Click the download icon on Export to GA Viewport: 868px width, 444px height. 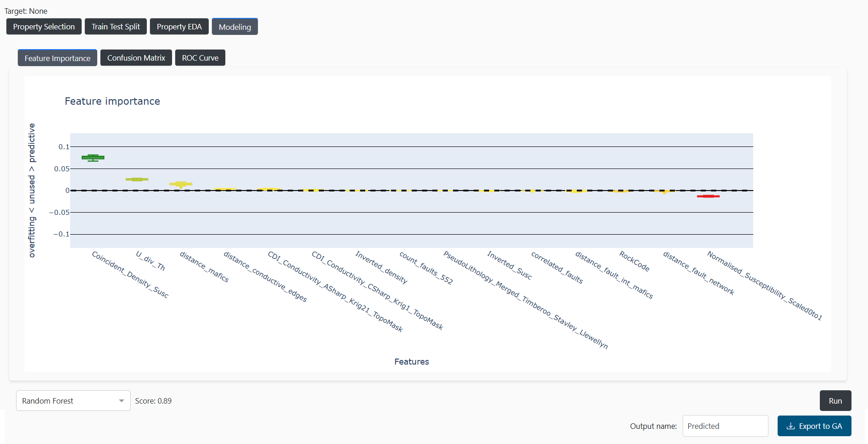click(x=790, y=426)
